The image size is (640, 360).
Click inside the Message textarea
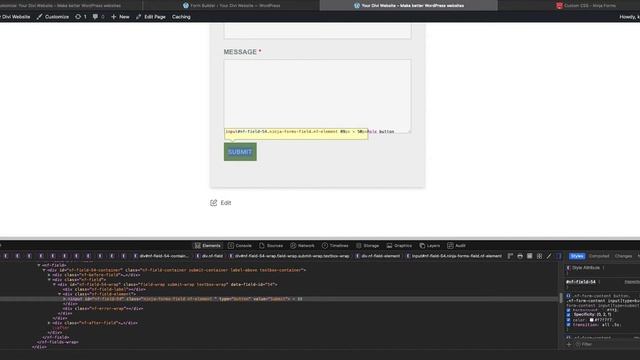pyautogui.click(x=317, y=96)
